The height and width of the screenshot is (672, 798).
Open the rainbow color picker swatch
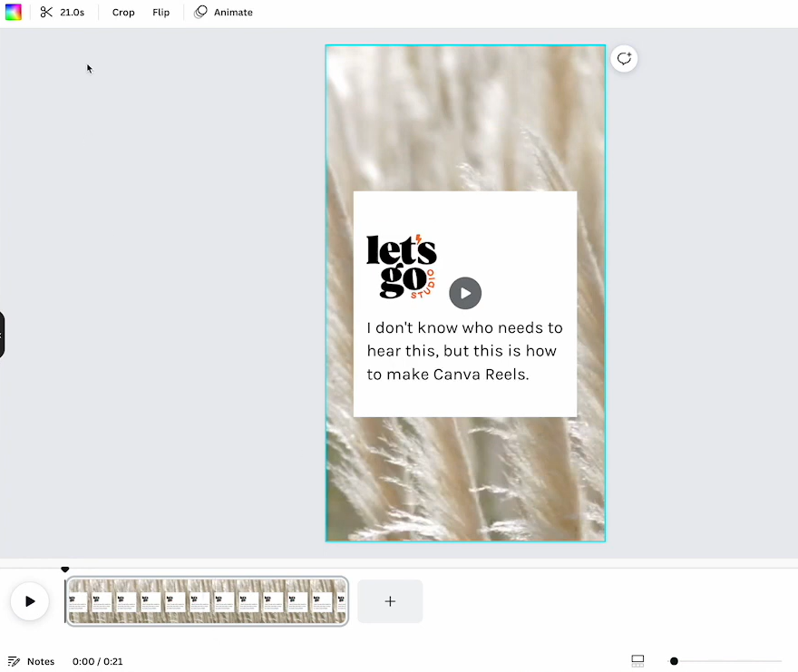[13, 13]
